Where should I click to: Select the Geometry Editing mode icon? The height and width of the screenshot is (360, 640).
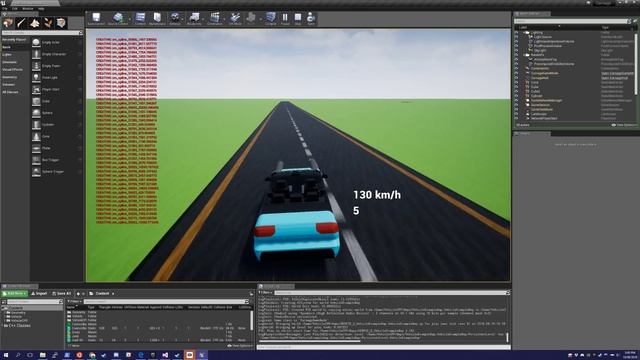(x=61, y=23)
